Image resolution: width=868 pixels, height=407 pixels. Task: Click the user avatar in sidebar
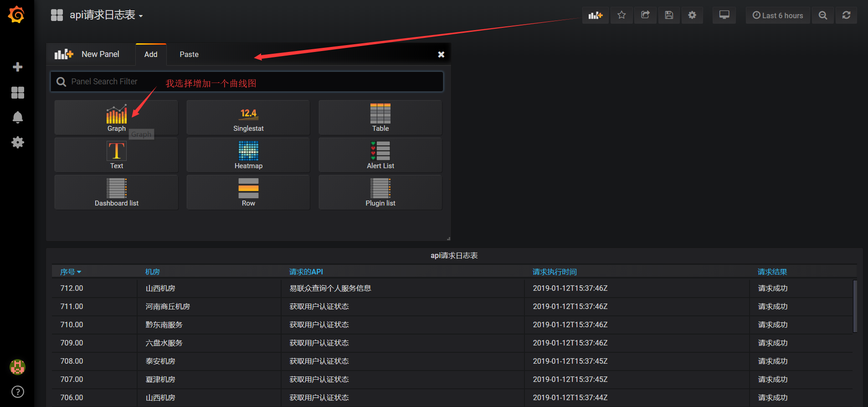[x=17, y=367]
